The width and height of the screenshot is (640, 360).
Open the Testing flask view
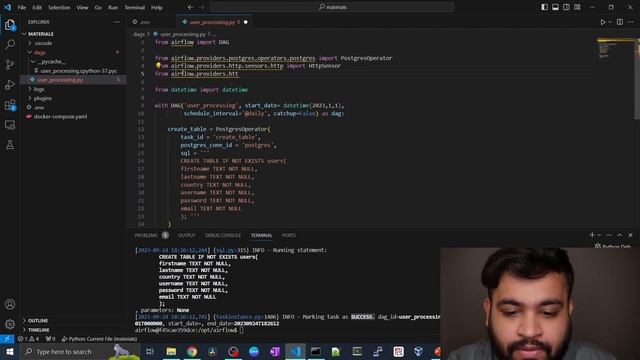click(x=10, y=144)
